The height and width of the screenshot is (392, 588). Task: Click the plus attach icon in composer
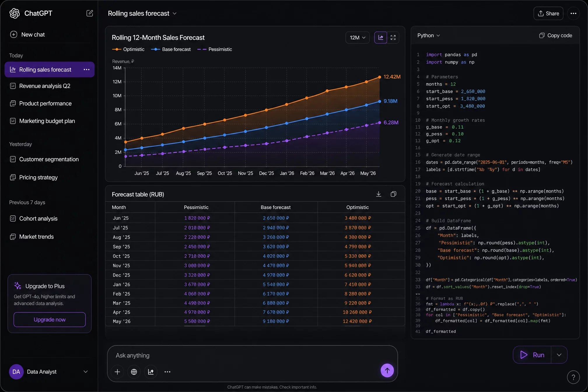coord(117,372)
